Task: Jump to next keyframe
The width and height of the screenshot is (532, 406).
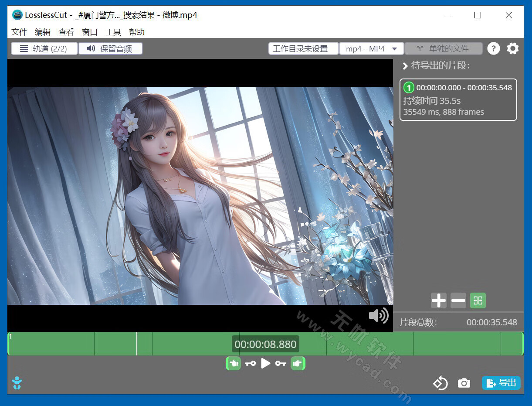Action: [281, 363]
